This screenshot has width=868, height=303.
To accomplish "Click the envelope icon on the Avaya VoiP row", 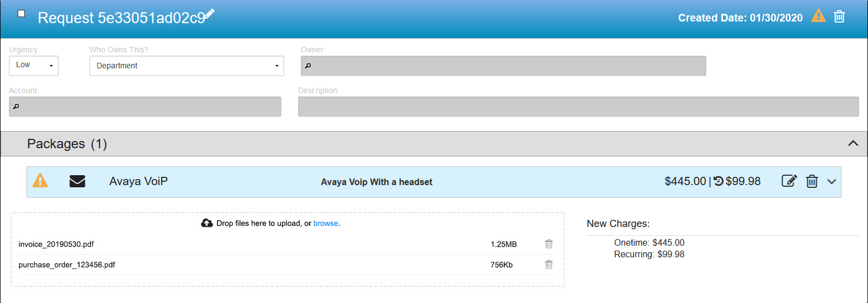I will click(x=77, y=181).
